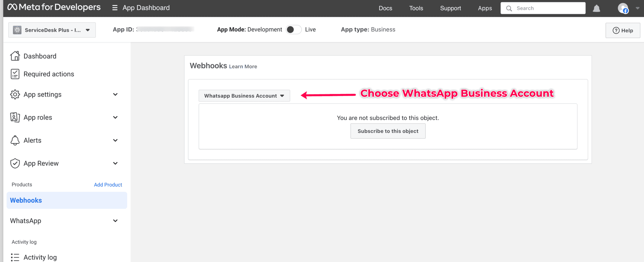Click Subscribe to this object button
The height and width of the screenshot is (262, 644).
388,131
